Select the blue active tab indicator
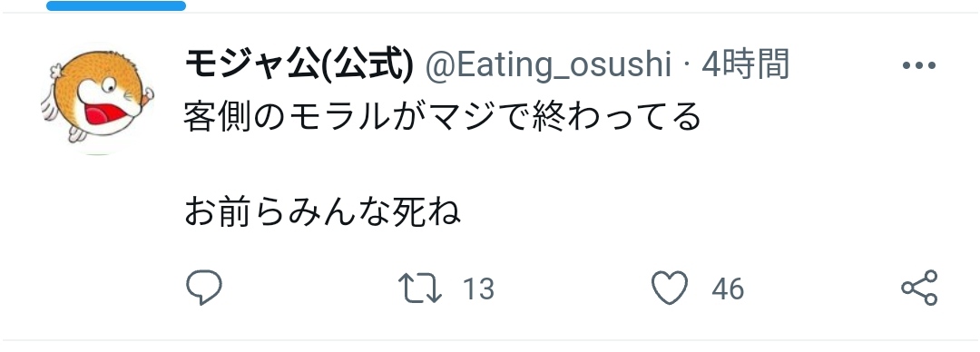 click(x=115, y=5)
